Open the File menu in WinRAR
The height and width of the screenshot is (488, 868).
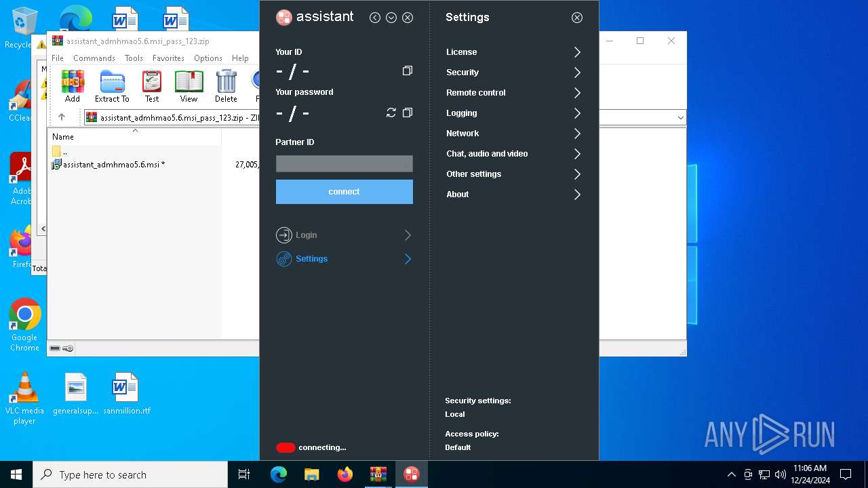(x=58, y=58)
